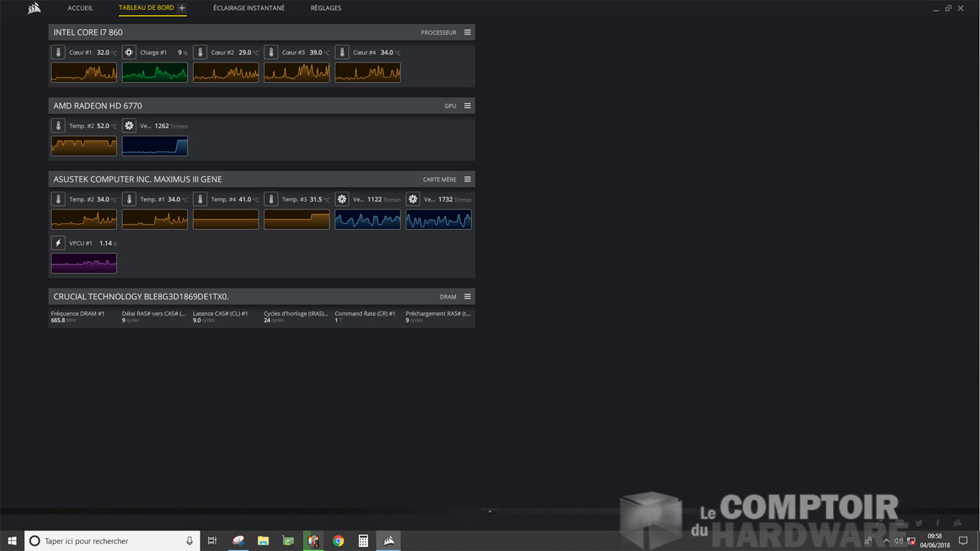Click the Corsair sails logo icon

pyautogui.click(x=34, y=8)
